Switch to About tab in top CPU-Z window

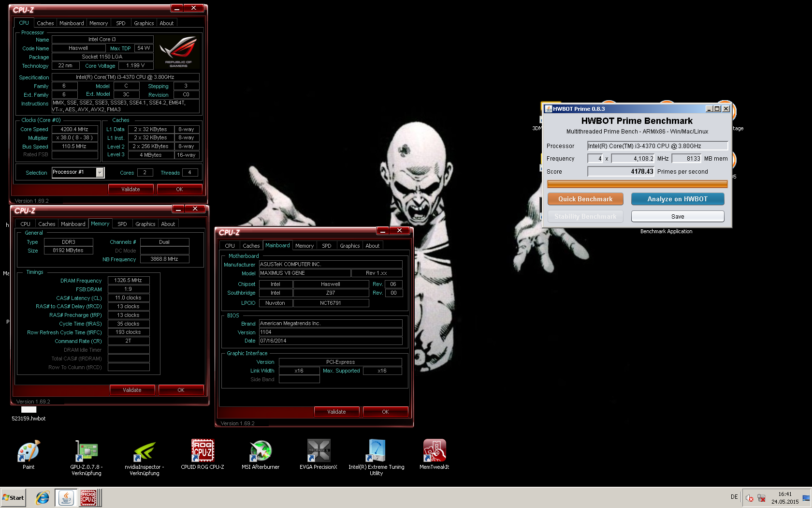[167, 23]
